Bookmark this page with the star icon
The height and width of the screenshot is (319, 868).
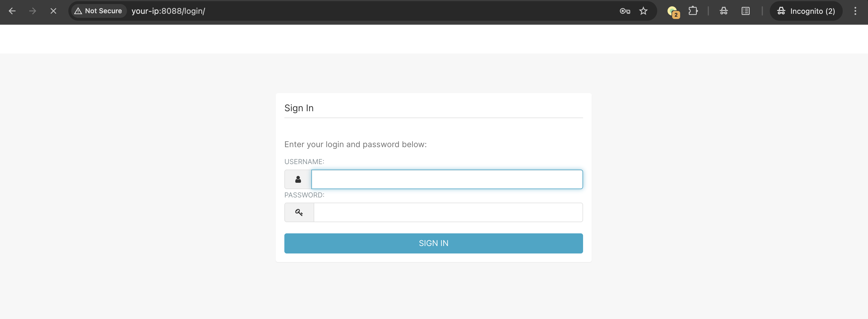pyautogui.click(x=643, y=11)
